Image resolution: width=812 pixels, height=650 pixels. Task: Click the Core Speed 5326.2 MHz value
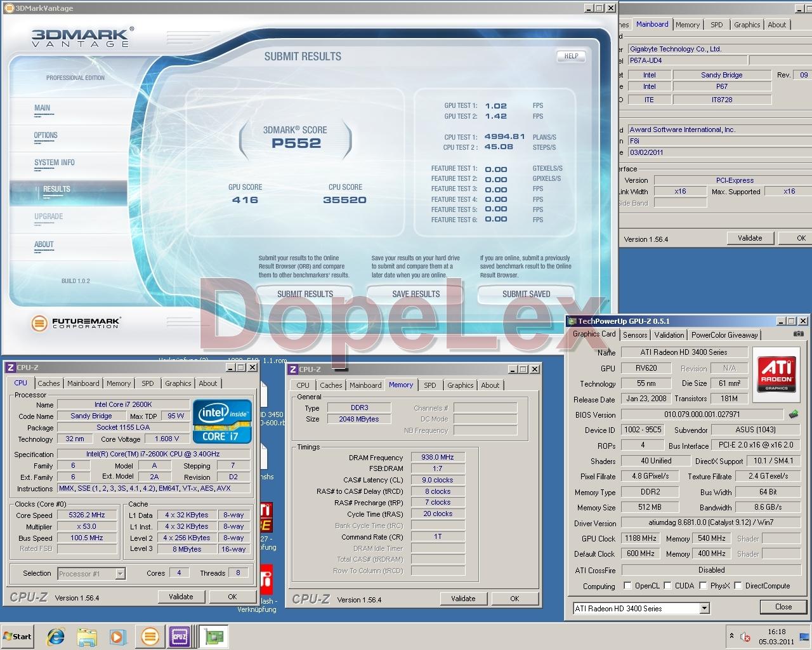point(87,515)
